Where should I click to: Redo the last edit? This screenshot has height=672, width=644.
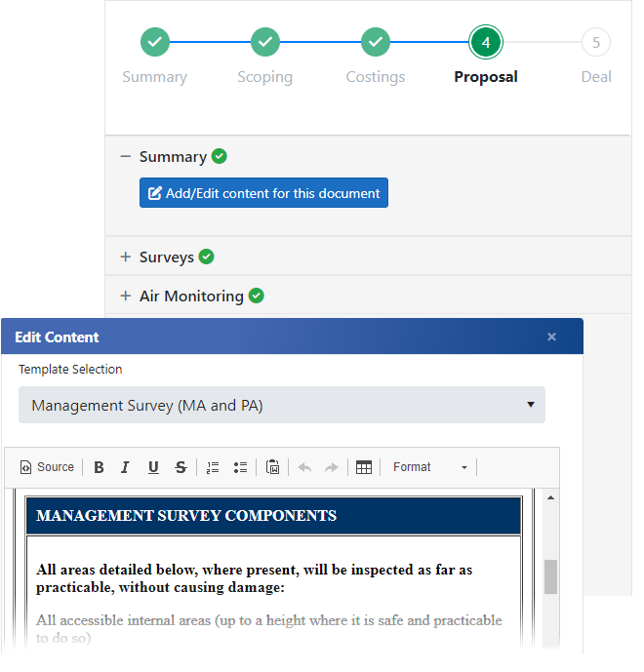[x=332, y=467]
